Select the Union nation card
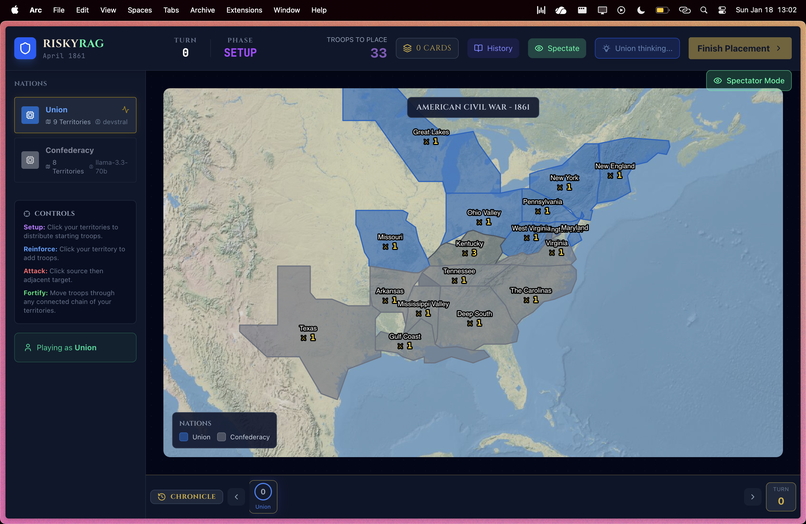 coord(76,115)
